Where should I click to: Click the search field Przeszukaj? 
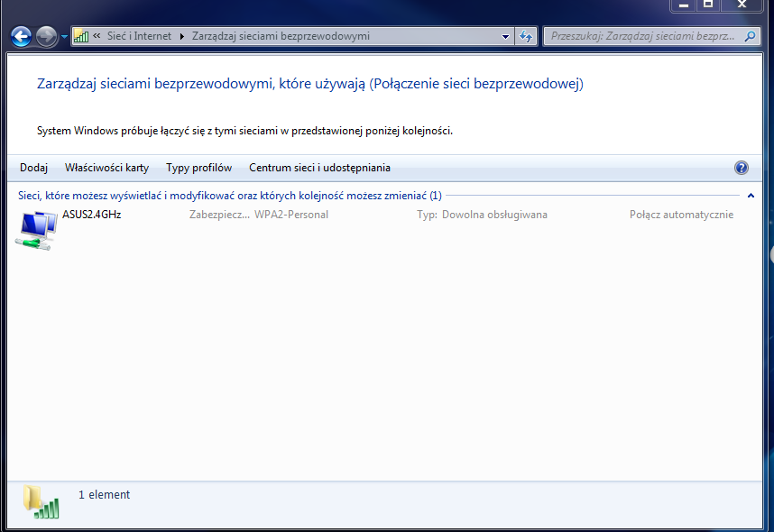pos(640,36)
